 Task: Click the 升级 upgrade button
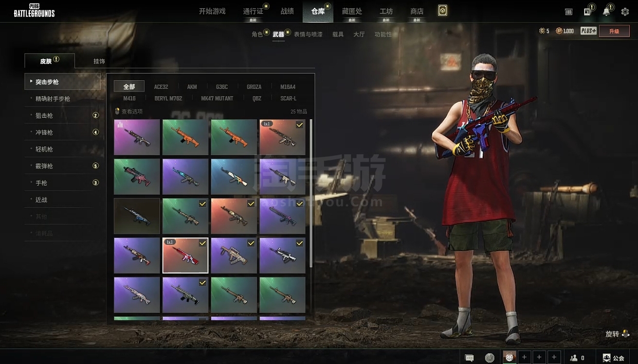[614, 31]
